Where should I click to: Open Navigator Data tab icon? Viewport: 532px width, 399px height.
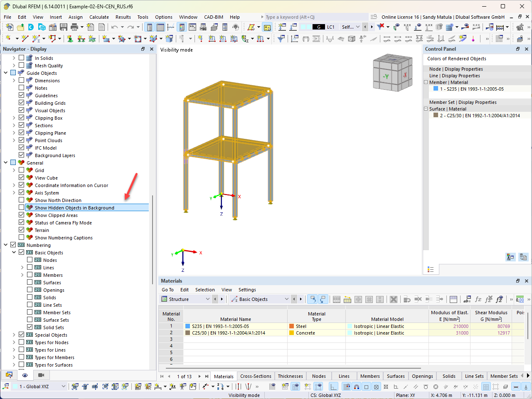point(9,375)
